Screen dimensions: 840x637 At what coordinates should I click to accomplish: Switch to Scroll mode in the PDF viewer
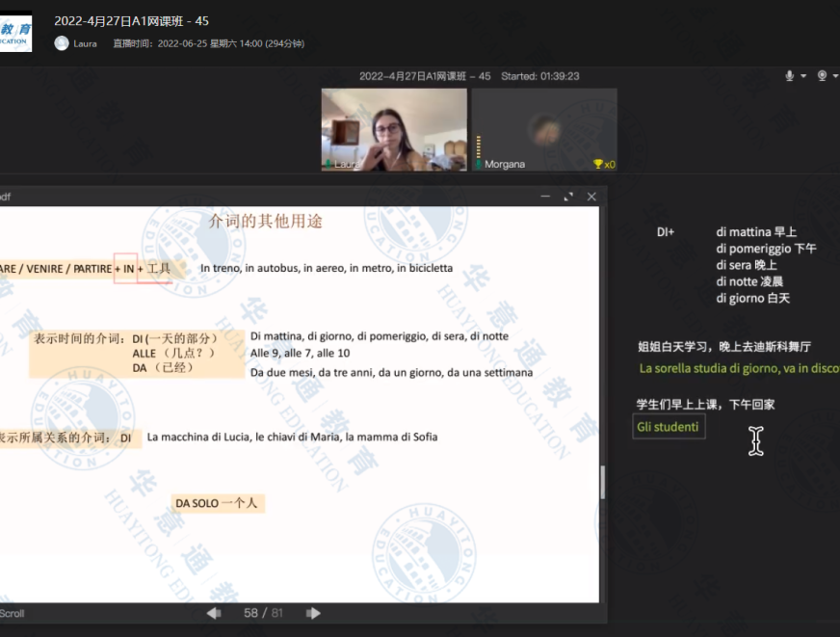tap(13, 613)
